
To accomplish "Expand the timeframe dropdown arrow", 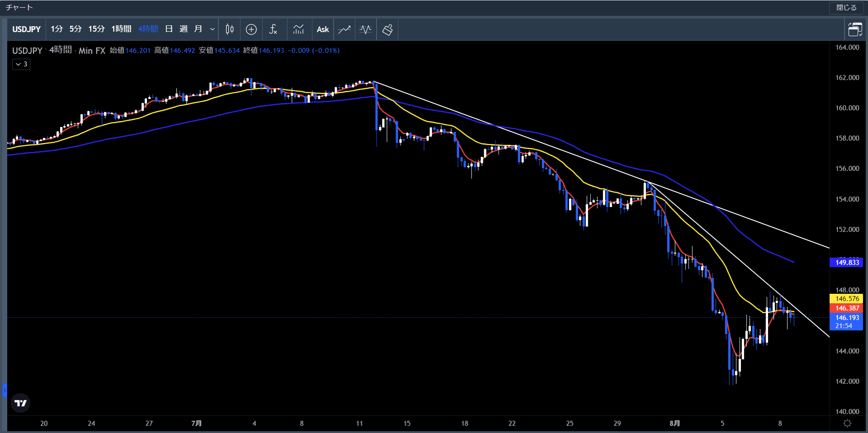I will tap(212, 29).
